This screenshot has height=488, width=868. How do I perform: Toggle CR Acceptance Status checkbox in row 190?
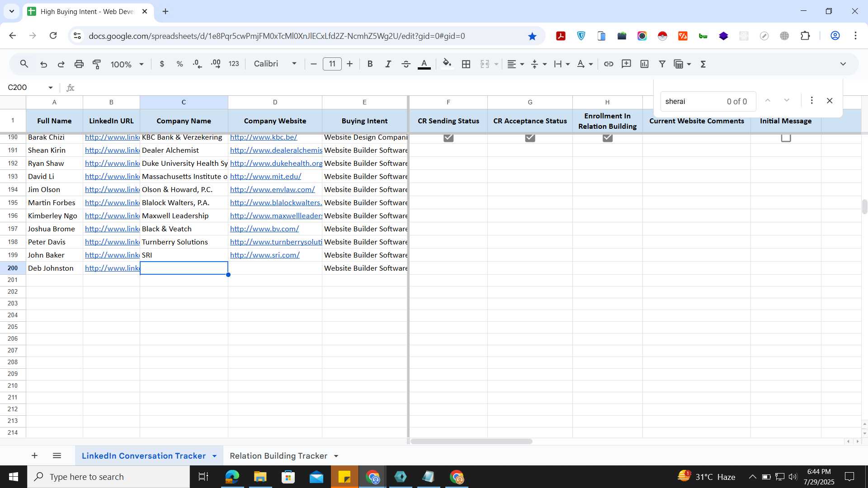[x=530, y=138]
